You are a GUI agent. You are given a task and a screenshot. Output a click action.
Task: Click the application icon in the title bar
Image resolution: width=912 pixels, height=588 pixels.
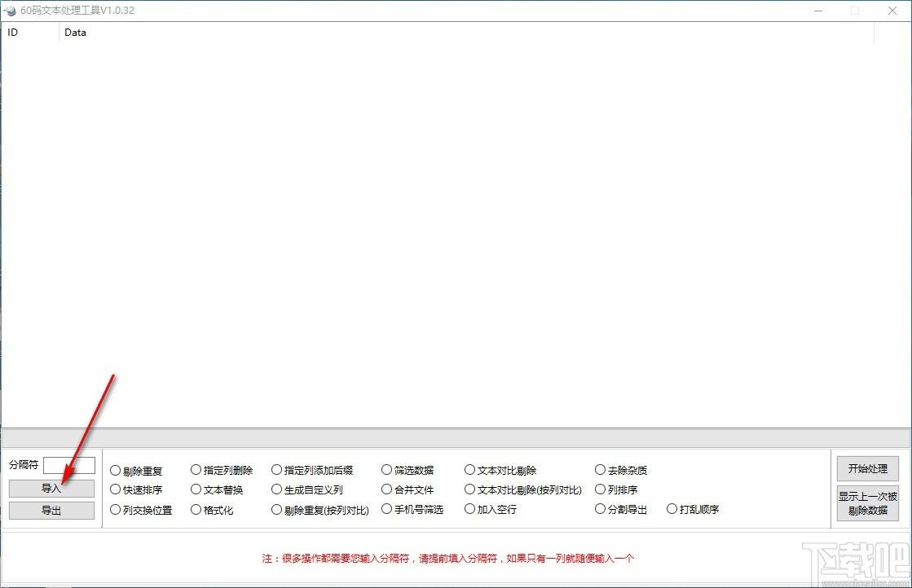pos(11,11)
